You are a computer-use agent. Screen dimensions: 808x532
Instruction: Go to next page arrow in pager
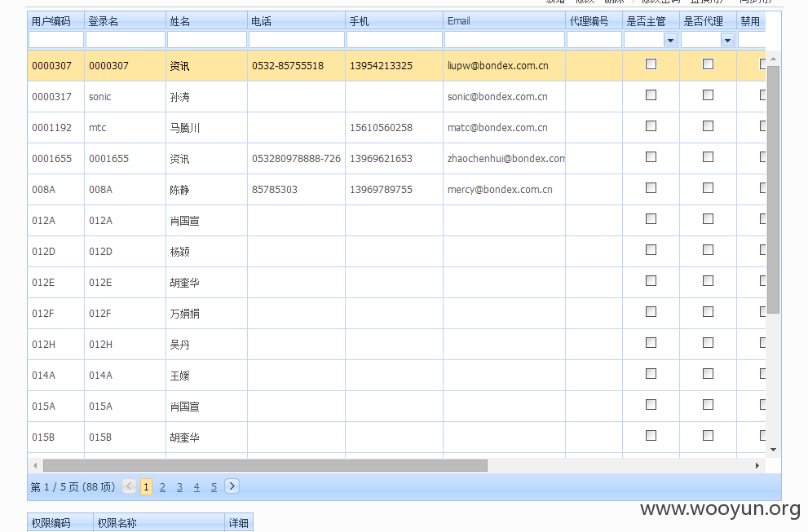tap(232, 486)
